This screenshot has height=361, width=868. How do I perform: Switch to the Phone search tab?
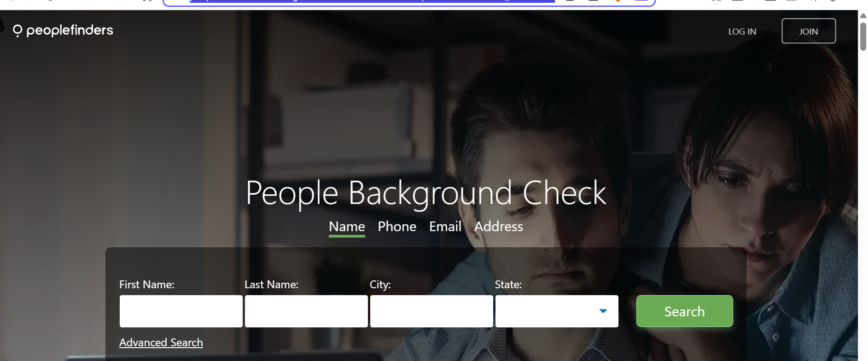(397, 227)
